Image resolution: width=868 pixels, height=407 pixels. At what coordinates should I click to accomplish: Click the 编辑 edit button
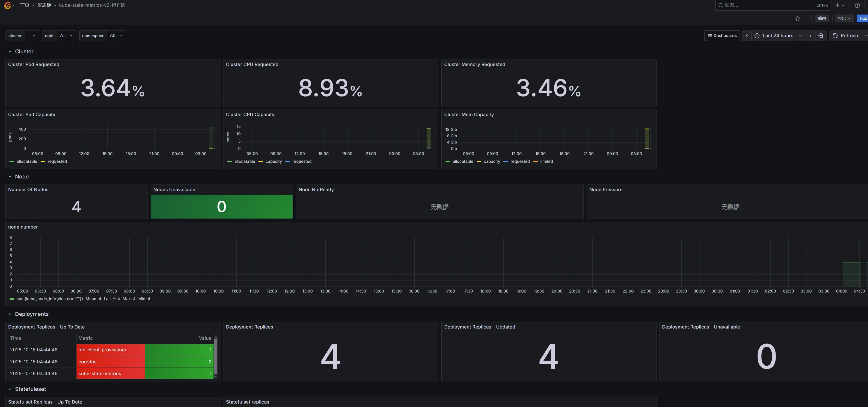click(x=821, y=18)
